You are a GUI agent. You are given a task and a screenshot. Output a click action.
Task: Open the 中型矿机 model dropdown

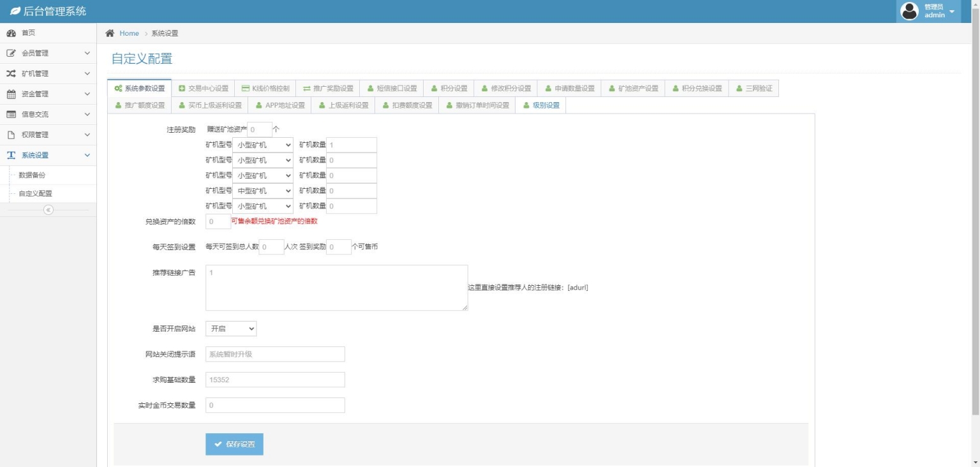[x=263, y=191]
